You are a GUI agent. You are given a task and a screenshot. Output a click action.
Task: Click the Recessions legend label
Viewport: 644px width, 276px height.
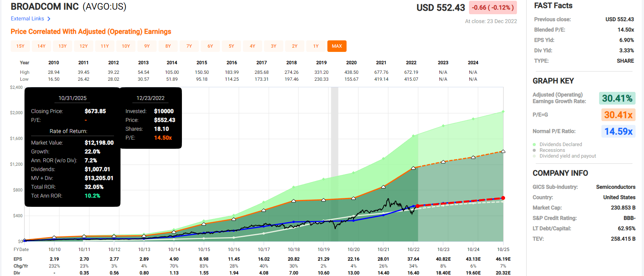tap(552, 150)
